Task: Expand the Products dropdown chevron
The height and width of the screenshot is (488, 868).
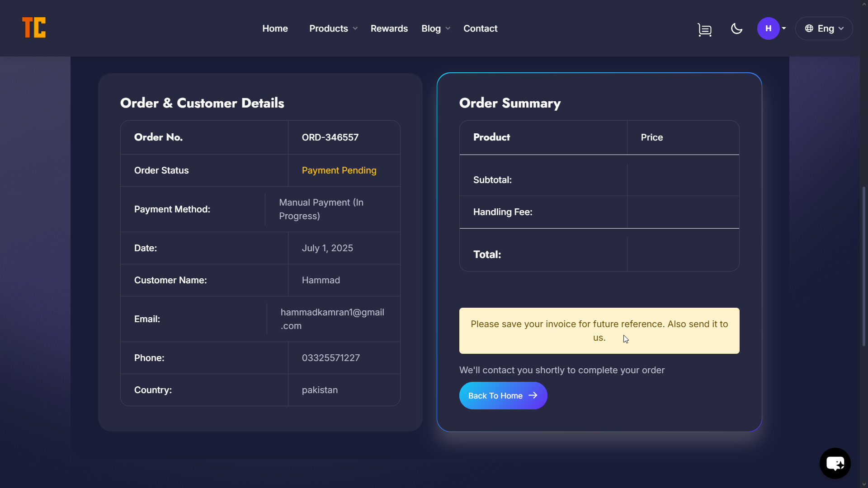Action: click(355, 28)
